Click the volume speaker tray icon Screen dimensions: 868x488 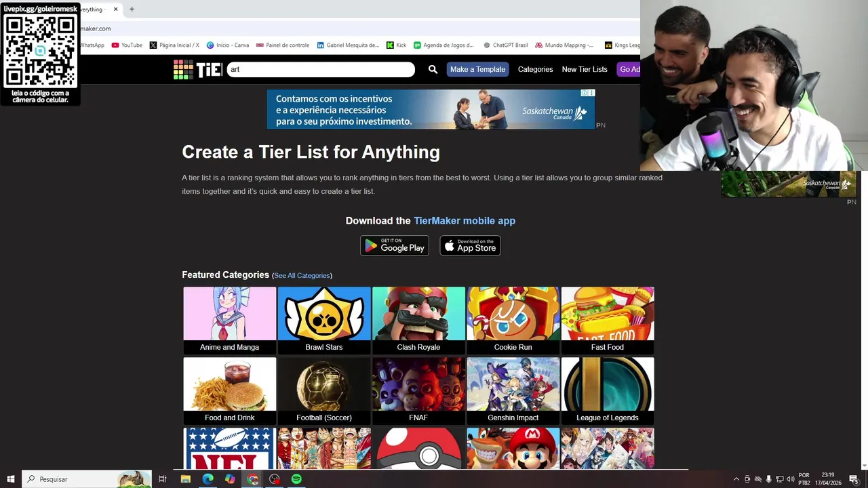pyautogui.click(x=790, y=479)
